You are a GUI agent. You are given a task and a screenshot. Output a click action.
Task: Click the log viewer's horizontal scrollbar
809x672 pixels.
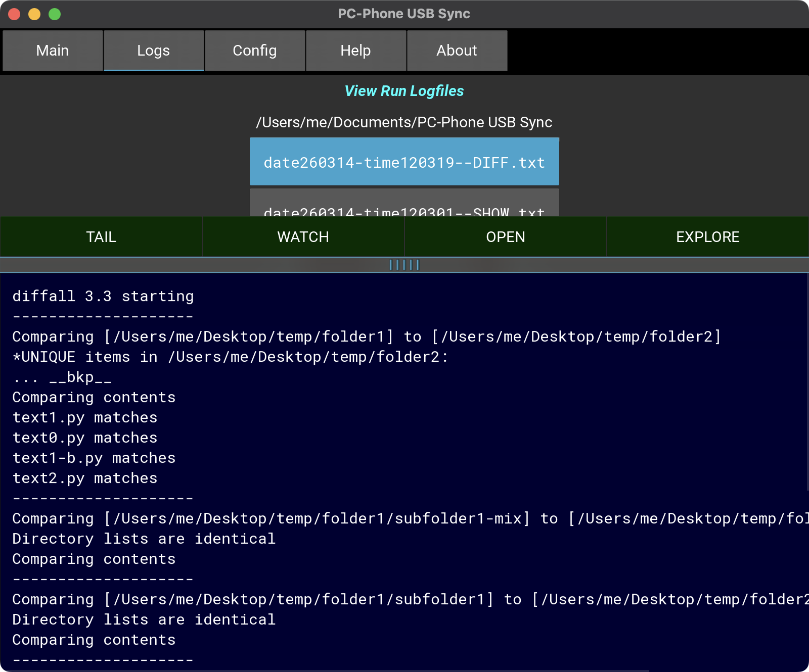(324, 670)
